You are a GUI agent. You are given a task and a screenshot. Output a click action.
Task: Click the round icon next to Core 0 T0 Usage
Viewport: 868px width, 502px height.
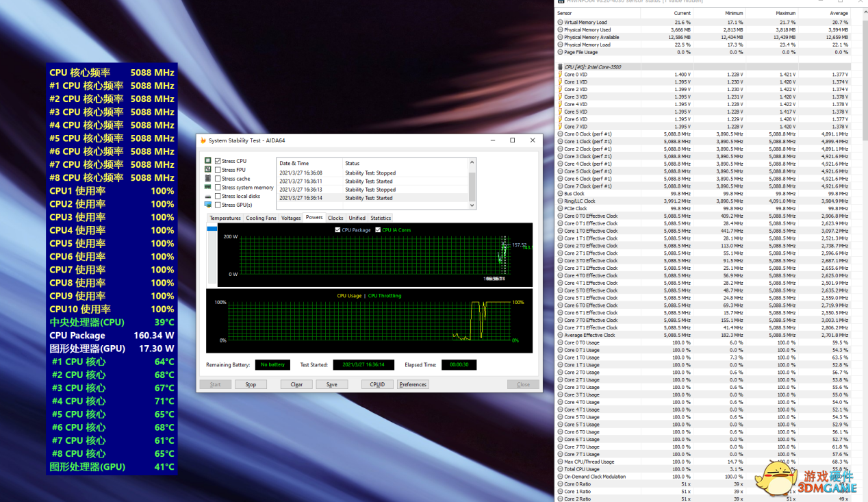point(560,342)
